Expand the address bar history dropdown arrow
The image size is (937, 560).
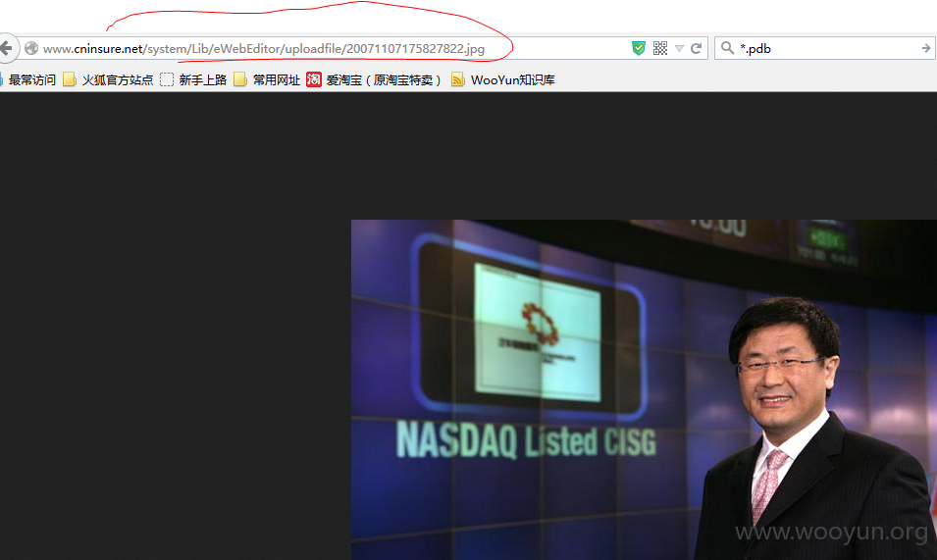tap(679, 48)
